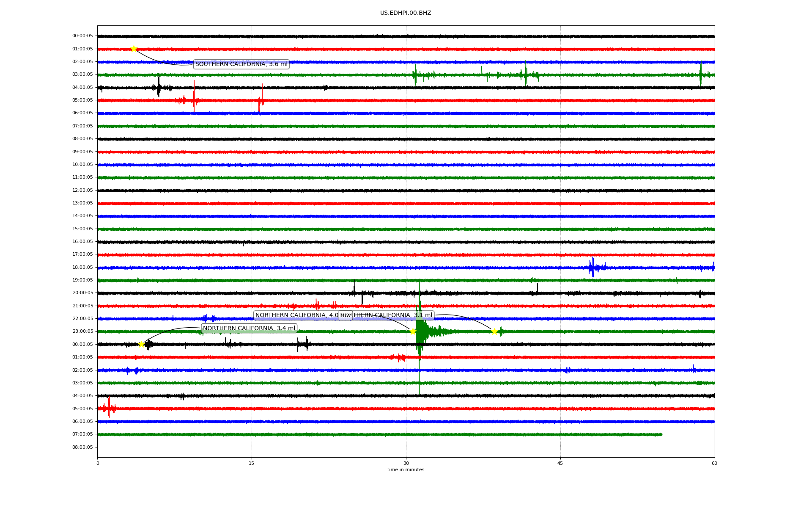Click the 30 tick on the x-axis

click(x=406, y=463)
